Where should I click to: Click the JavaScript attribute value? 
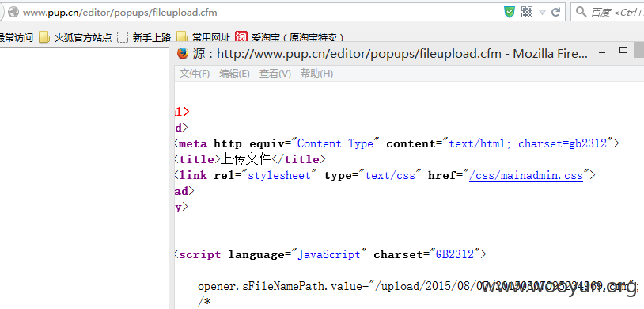[329, 254]
